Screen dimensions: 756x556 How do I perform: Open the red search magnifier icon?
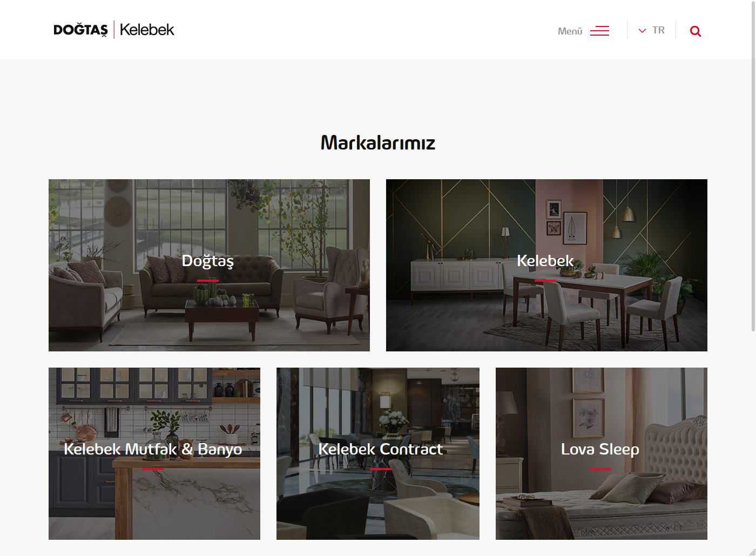pos(696,31)
